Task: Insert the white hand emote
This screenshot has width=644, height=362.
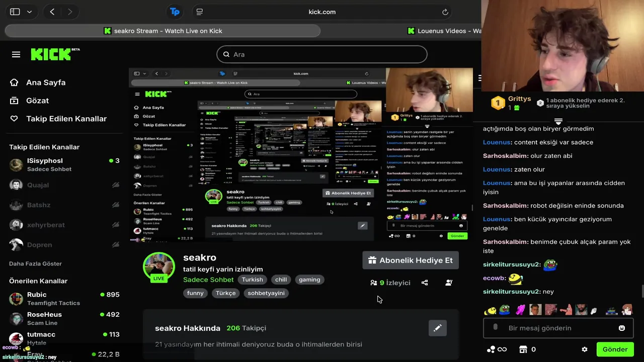Action: [x=594, y=311]
